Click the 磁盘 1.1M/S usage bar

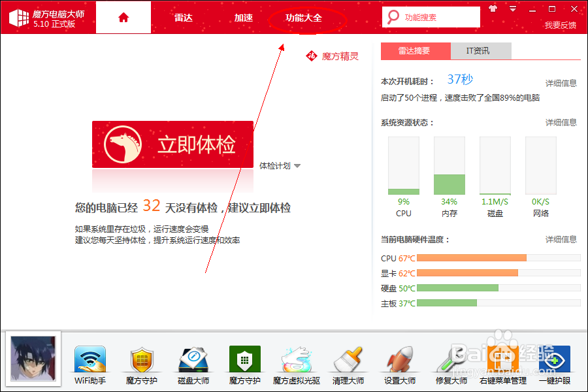[495, 165]
